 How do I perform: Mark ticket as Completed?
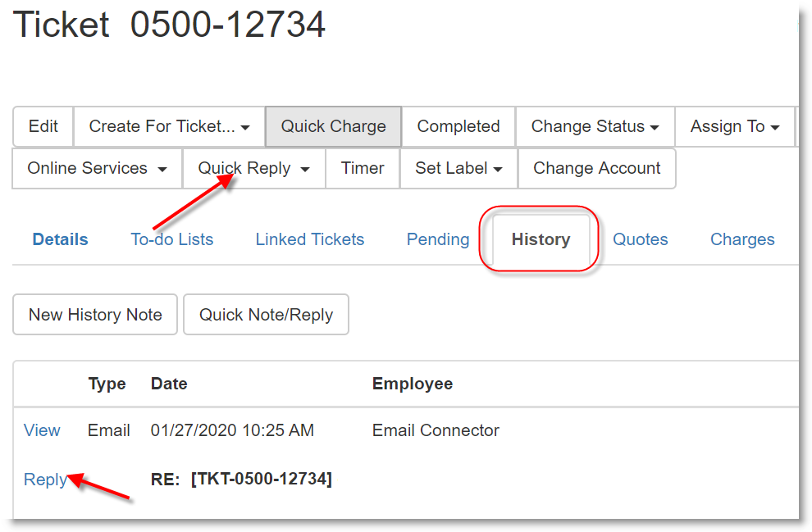458,126
